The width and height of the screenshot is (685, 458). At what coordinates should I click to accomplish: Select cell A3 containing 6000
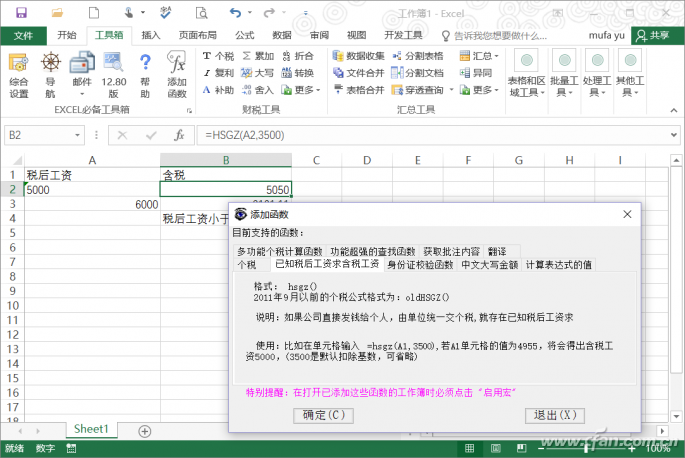pyautogui.click(x=92, y=204)
